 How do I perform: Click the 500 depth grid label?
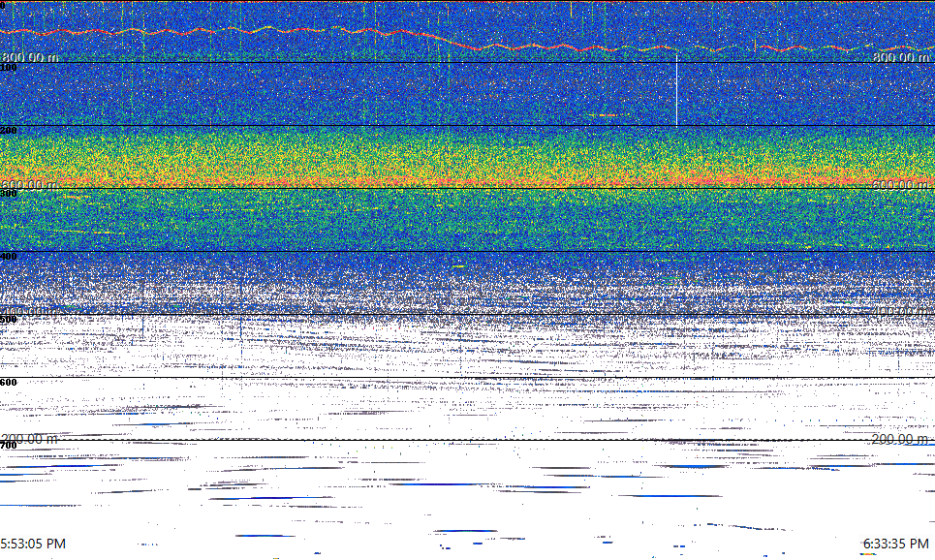pos(9,320)
